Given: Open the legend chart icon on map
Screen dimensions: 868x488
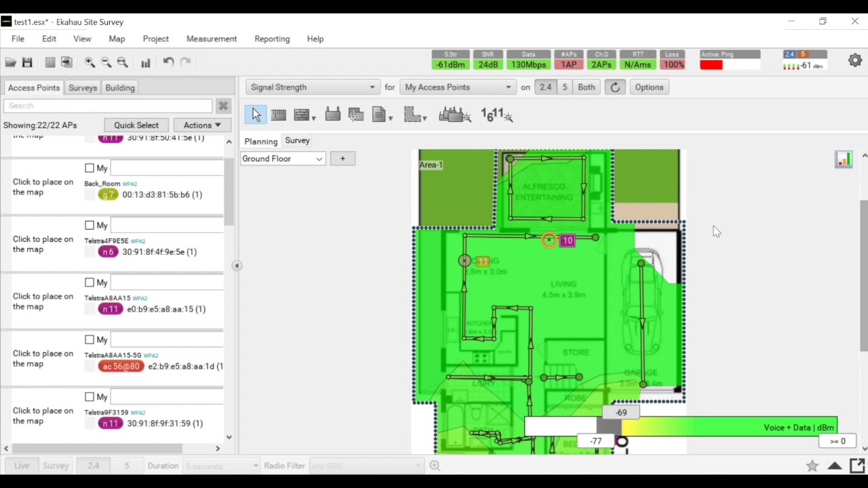Looking at the screenshot, I should [844, 159].
